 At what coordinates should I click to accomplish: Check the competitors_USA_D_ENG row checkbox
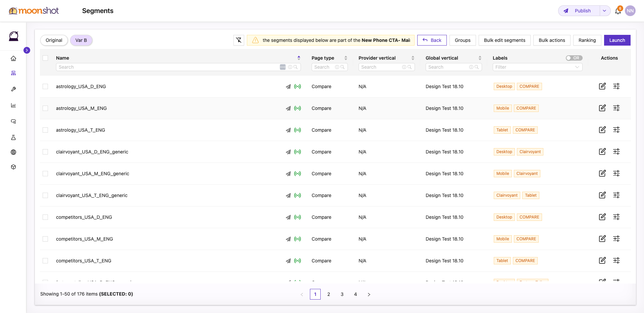(45, 217)
